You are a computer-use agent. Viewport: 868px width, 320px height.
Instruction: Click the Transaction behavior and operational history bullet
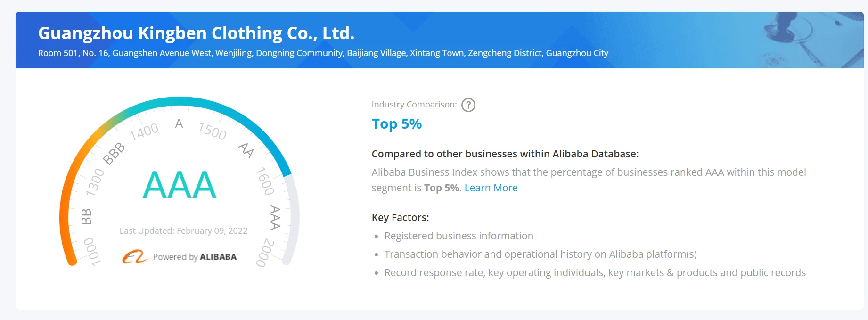540,254
